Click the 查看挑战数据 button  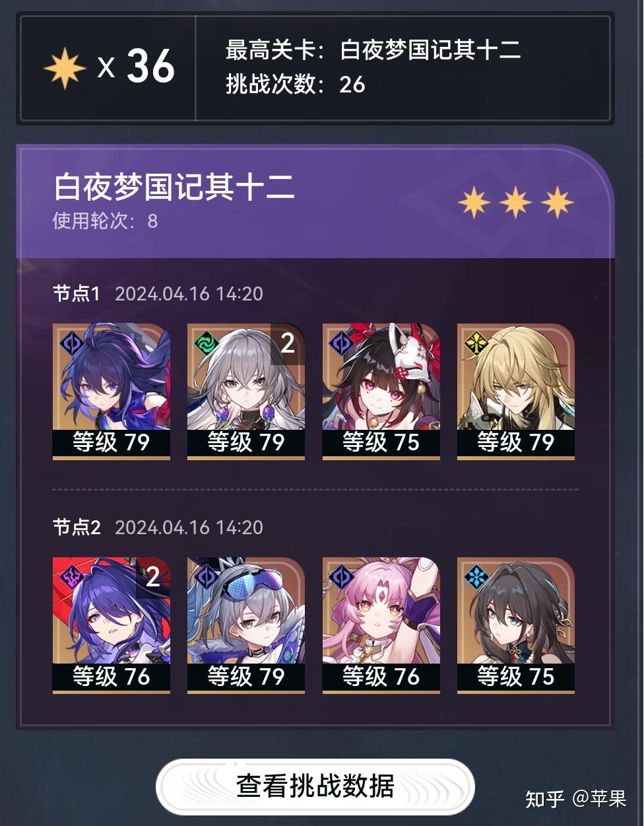pyautogui.click(x=315, y=786)
